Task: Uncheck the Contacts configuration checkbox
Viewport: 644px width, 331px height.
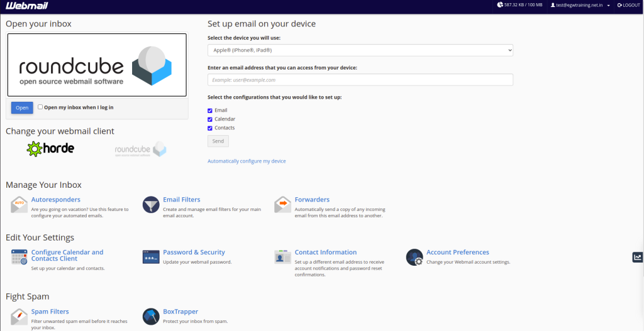Action: 210,128
